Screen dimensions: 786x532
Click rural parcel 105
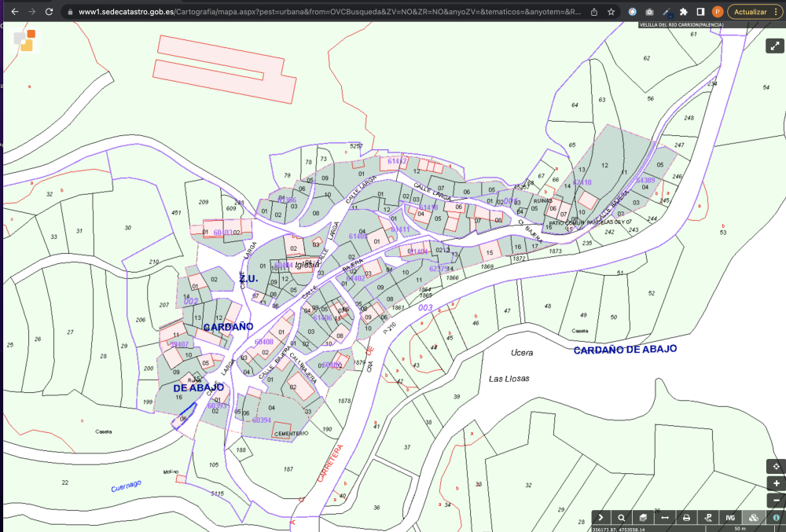click(x=214, y=464)
